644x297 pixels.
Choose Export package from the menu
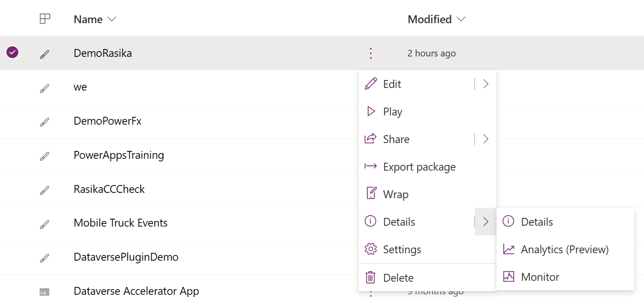click(x=419, y=166)
